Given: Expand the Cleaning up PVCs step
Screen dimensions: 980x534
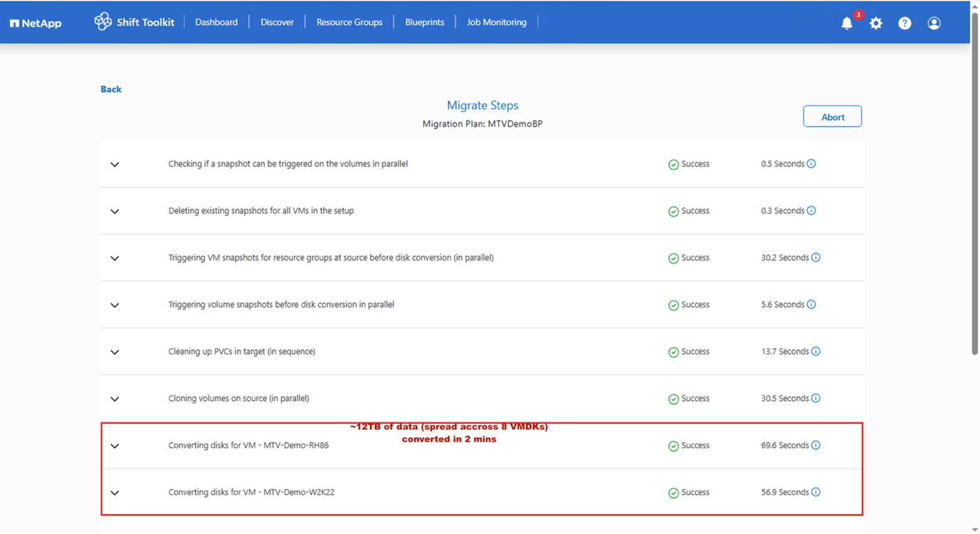Looking at the screenshot, I should pos(114,352).
